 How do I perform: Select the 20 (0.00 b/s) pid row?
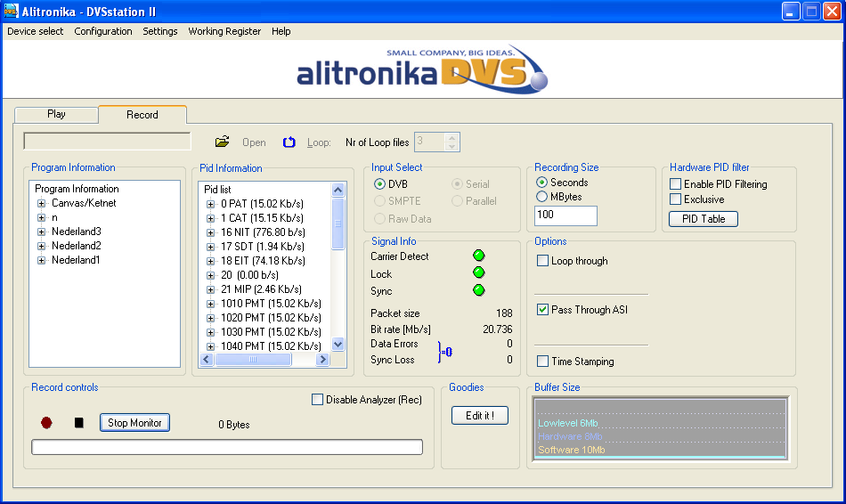249,275
